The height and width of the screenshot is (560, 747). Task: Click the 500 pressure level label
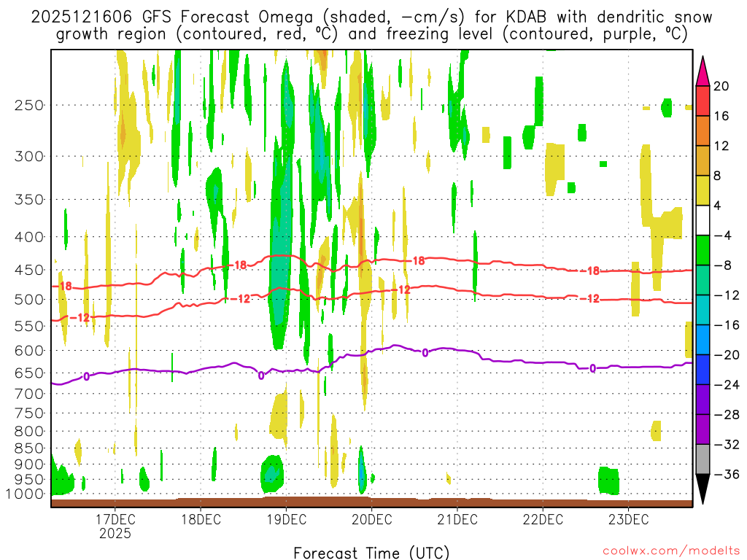[29, 300]
